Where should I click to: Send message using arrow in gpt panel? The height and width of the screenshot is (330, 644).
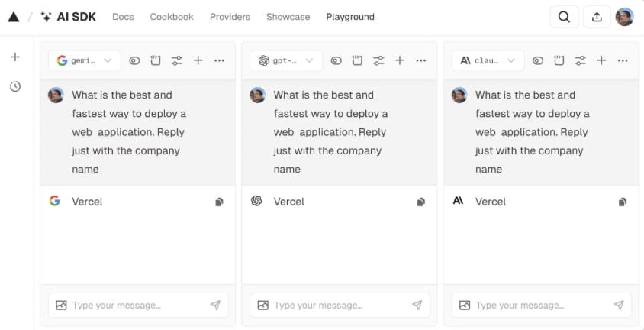(x=417, y=305)
